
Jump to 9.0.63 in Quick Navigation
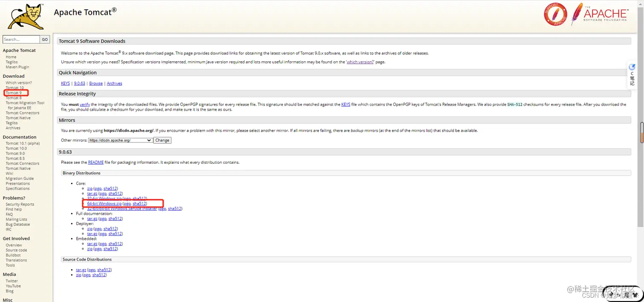point(80,83)
